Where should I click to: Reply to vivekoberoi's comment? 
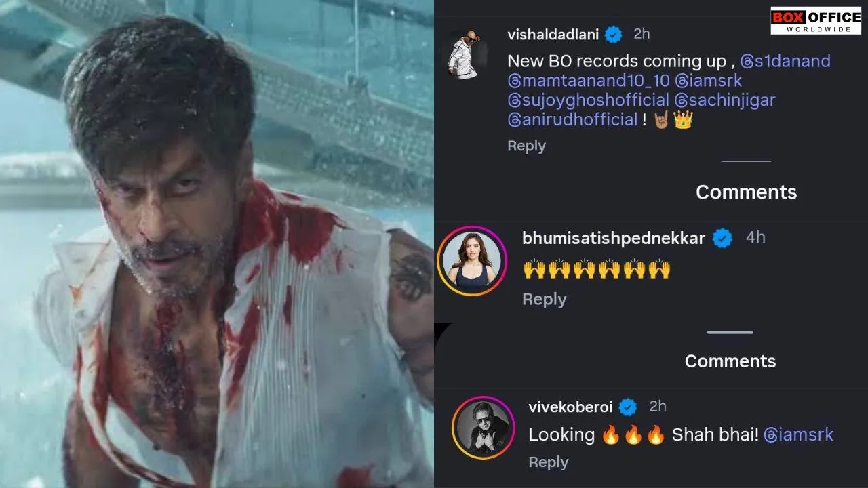click(x=548, y=462)
